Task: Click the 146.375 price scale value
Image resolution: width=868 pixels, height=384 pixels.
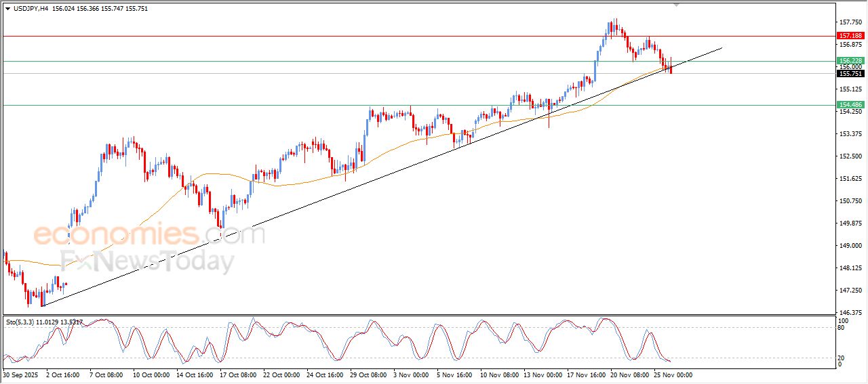Action: click(x=849, y=313)
